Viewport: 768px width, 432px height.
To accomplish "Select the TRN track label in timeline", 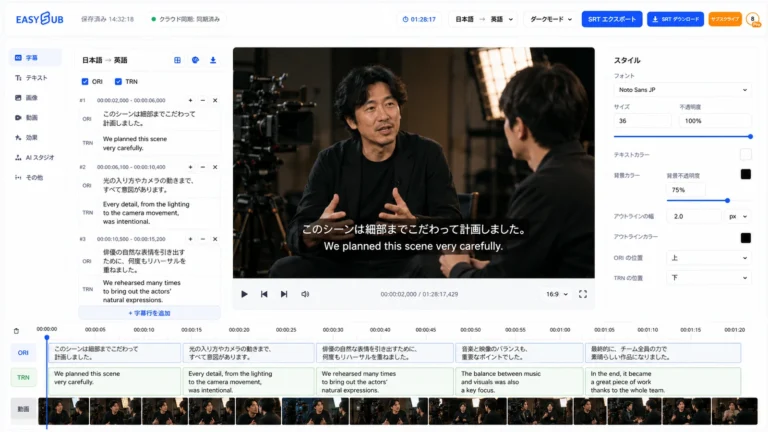I will point(23,378).
